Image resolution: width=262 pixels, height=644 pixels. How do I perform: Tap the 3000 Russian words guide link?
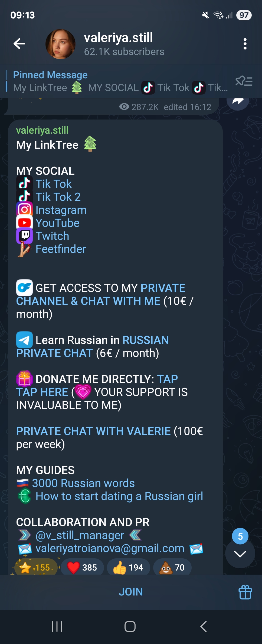coord(83,483)
